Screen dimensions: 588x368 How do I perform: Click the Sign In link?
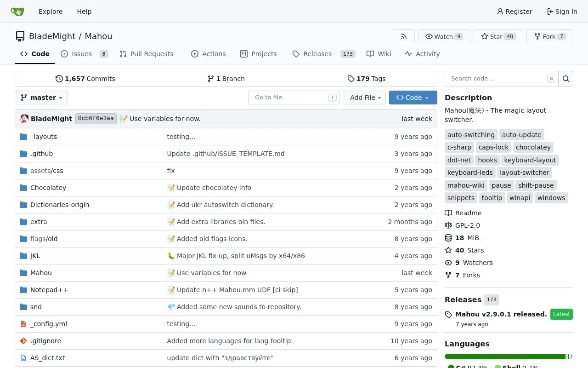click(x=562, y=11)
